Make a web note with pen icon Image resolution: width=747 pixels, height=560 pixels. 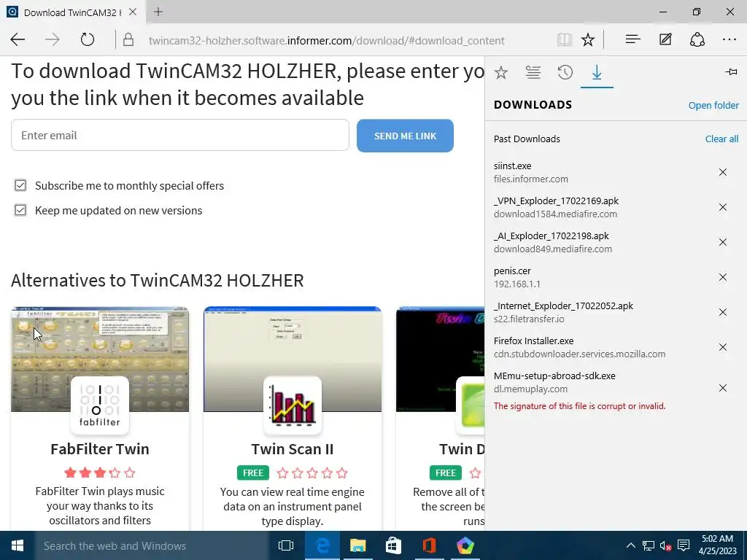point(665,39)
